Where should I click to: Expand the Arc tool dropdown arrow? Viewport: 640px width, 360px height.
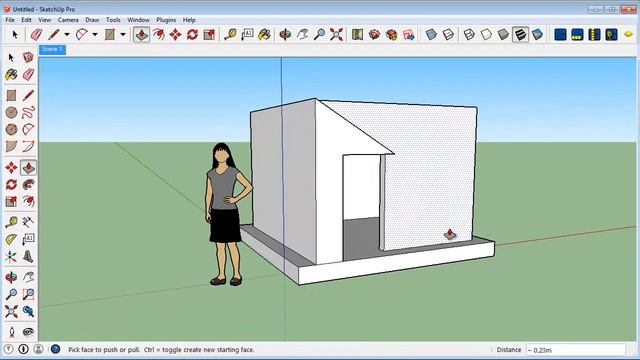pos(95,35)
